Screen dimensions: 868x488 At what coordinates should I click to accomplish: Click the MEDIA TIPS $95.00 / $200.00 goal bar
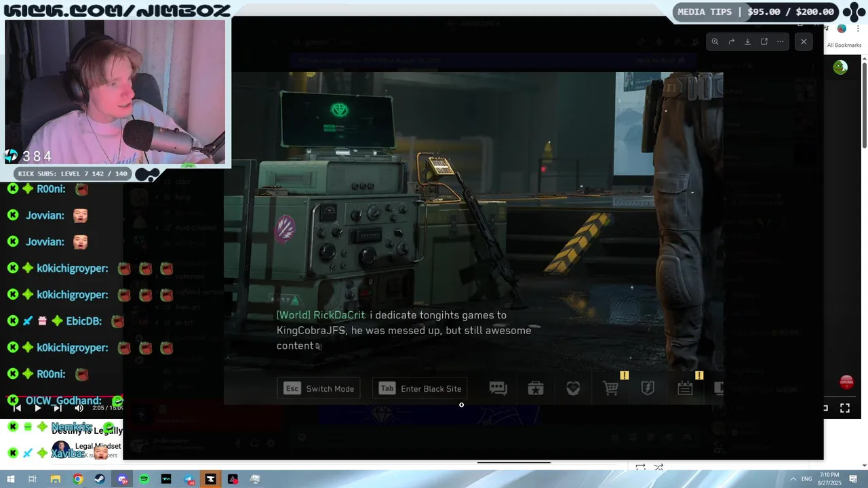(755, 12)
